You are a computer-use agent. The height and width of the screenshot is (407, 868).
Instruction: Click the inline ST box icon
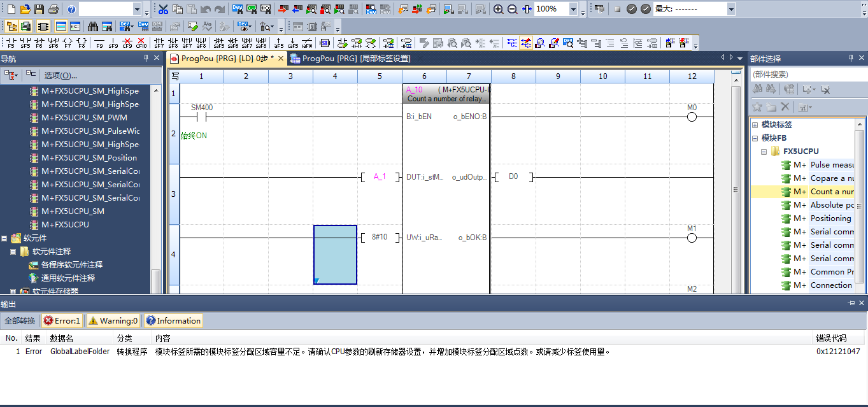pos(325,43)
